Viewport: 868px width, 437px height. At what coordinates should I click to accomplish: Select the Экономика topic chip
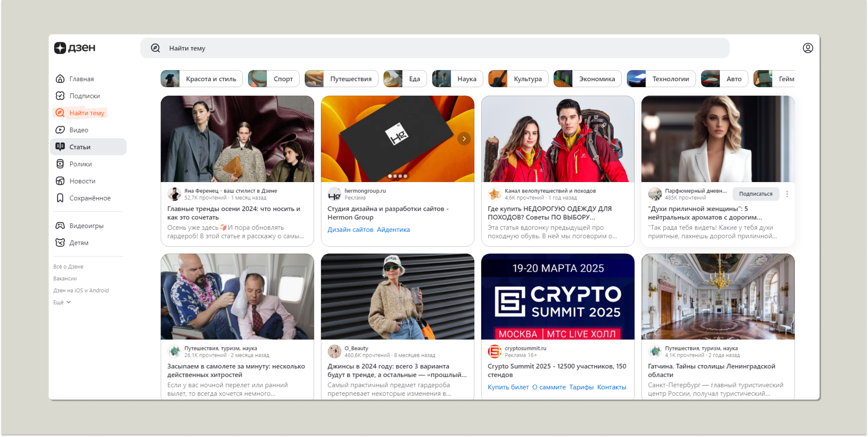587,79
